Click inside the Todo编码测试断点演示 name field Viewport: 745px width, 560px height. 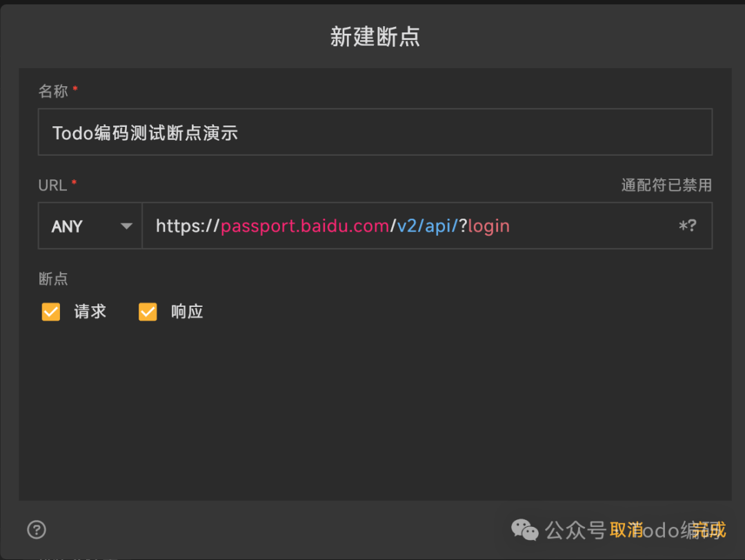tap(375, 132)
